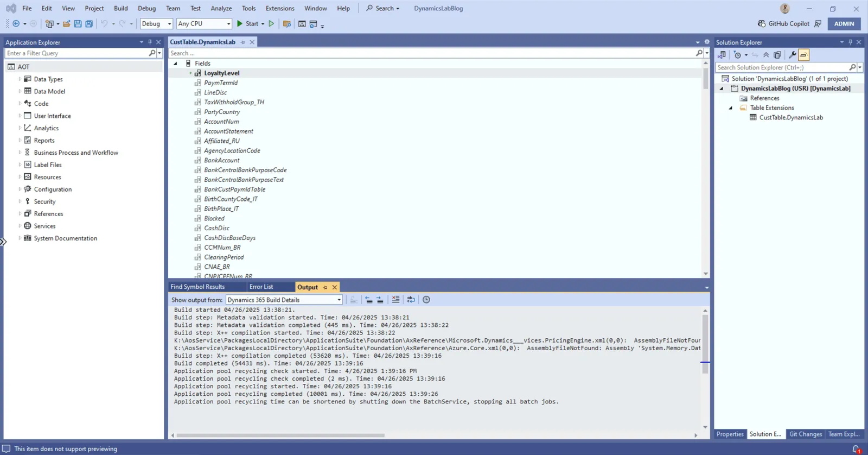Open Properties wrench icon in Solution Explorer
This screenshot has height=455, width=868.
click(793, 55)
